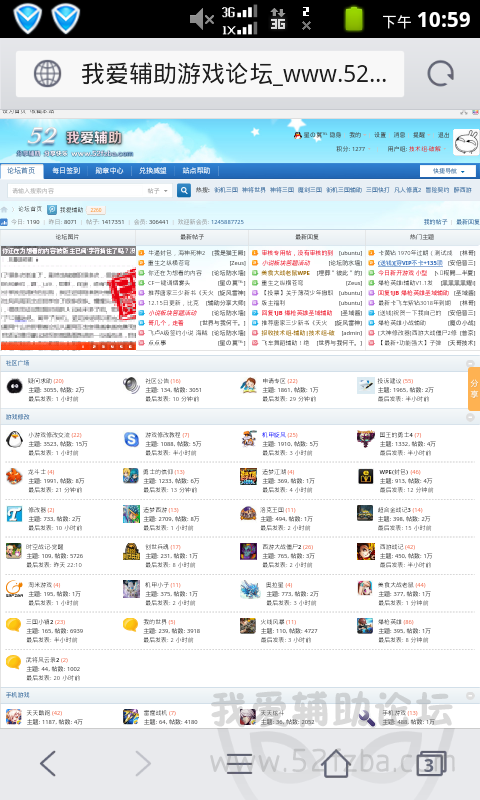Open 小游戏修改交流 penguin icon
Viewport: 480px width, 800px height.
point(14,439)
